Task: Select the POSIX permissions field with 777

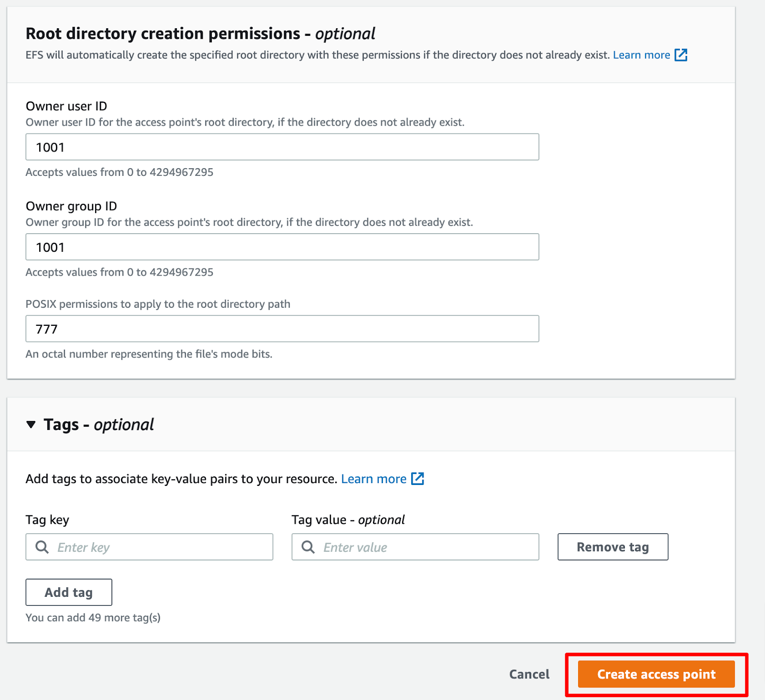Action: (x=282, y=329)
